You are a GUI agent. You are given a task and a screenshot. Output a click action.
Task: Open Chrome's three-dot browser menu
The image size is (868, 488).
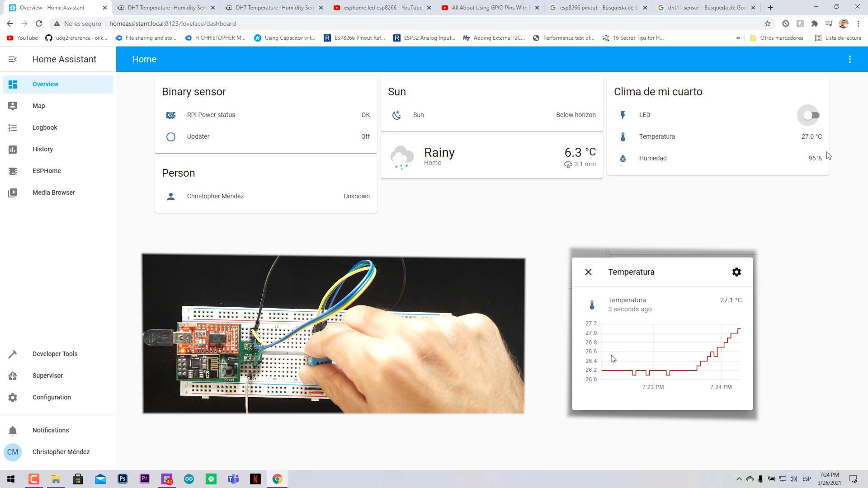tap(858, 23)
